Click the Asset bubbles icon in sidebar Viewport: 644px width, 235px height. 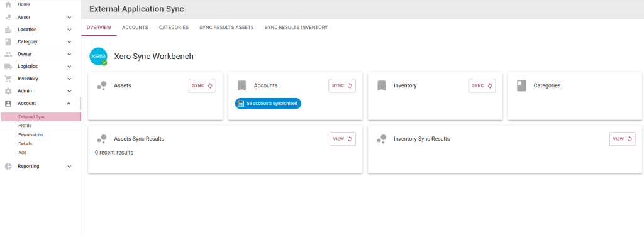tap(8, 17)
